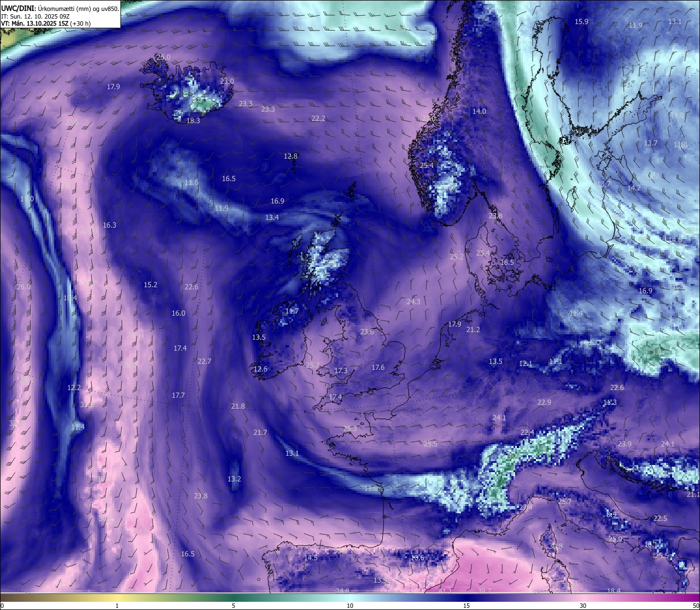Screen dimensions: 700x610
Task: Select the 13.2 value label
Action: [x=234, y=479]
